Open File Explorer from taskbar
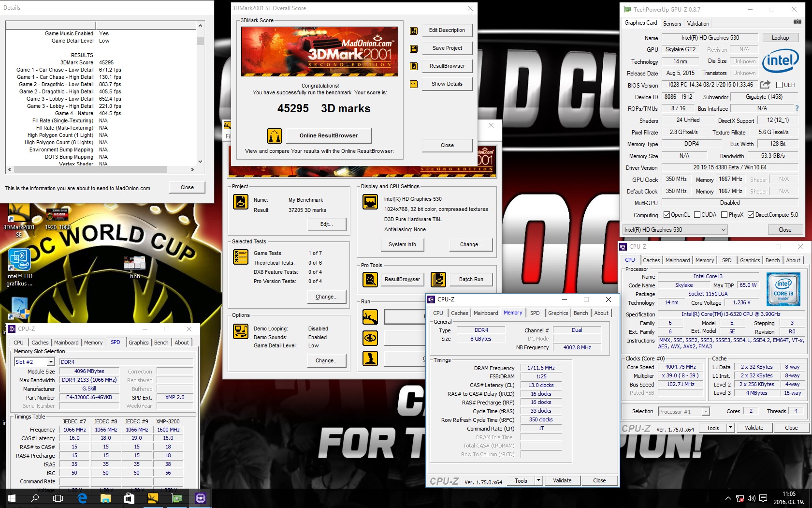This screenshot has width=812, height=508. pos(105,498)
